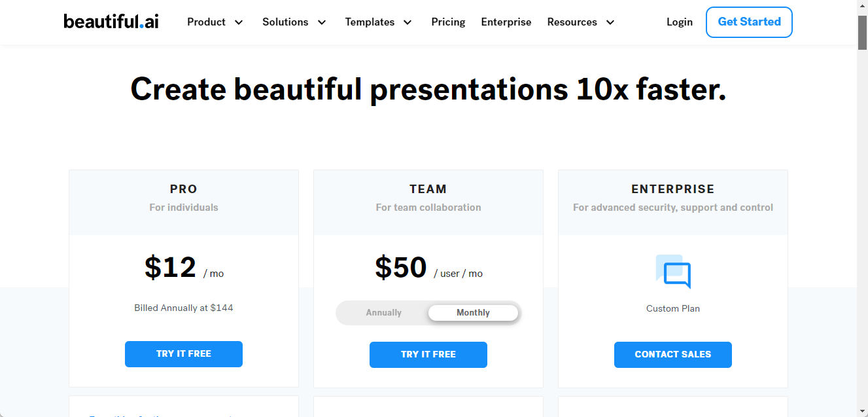Select Monthly billing for Team plan
The height and width of the screenshot is (417, 868).
[473, 313]
